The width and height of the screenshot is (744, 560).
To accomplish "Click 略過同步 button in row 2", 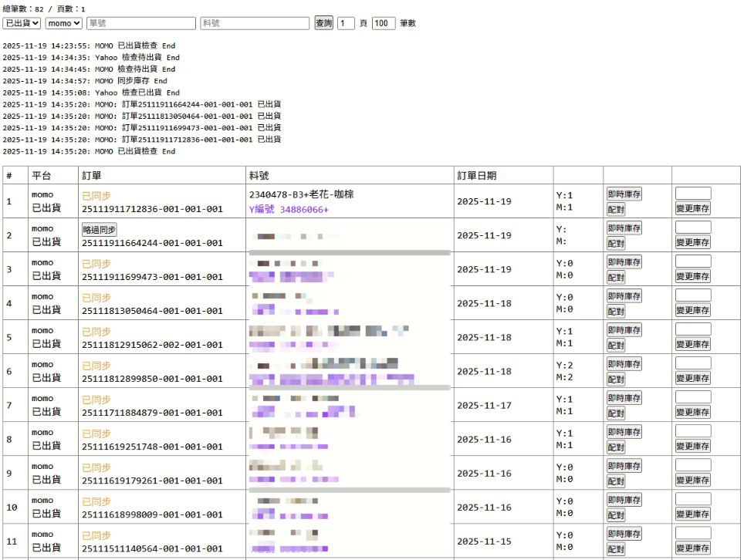I will 100,229.
